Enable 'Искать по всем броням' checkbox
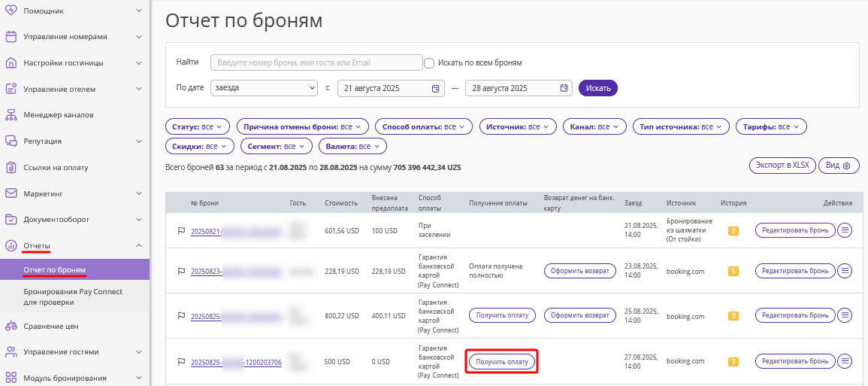 click(x=429, y=63)
